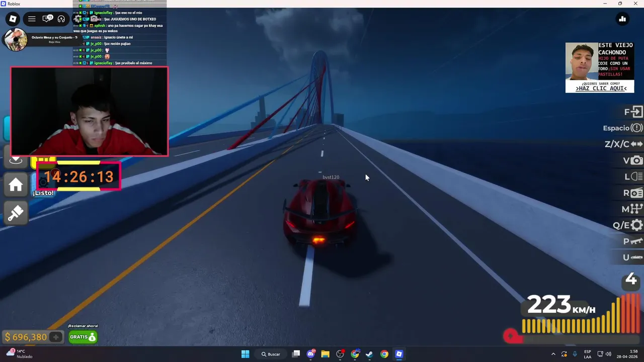Open the 14°C Nublado weather widget
Image resolution: width=644 pixels, height=362 pixels.
[x=19, y=354]
